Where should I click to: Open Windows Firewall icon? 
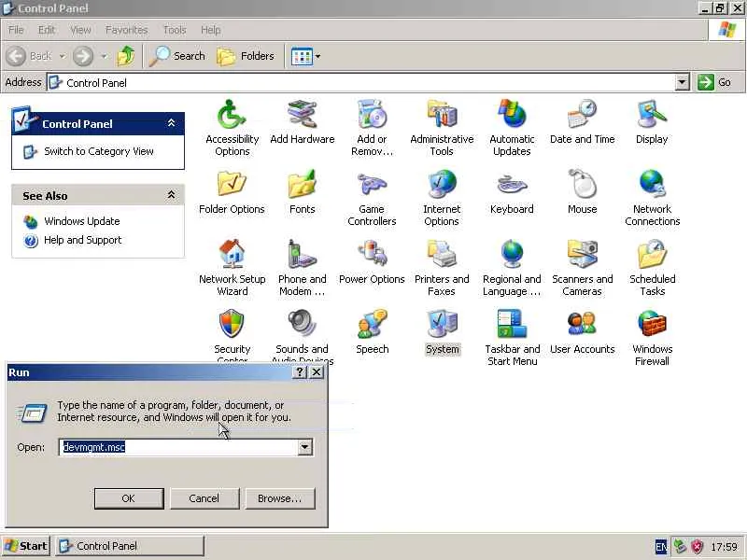point(652,325)
